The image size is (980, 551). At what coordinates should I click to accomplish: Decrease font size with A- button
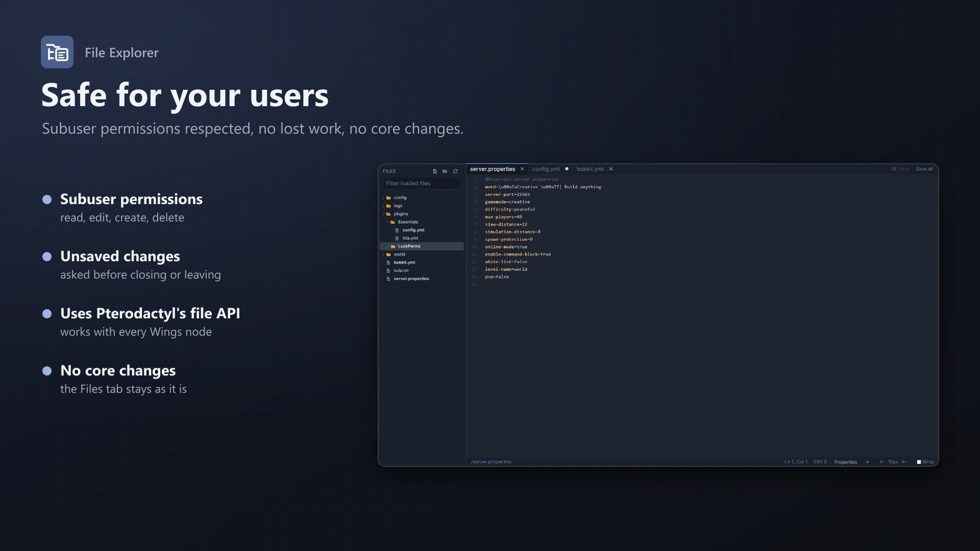pos(881,462)
